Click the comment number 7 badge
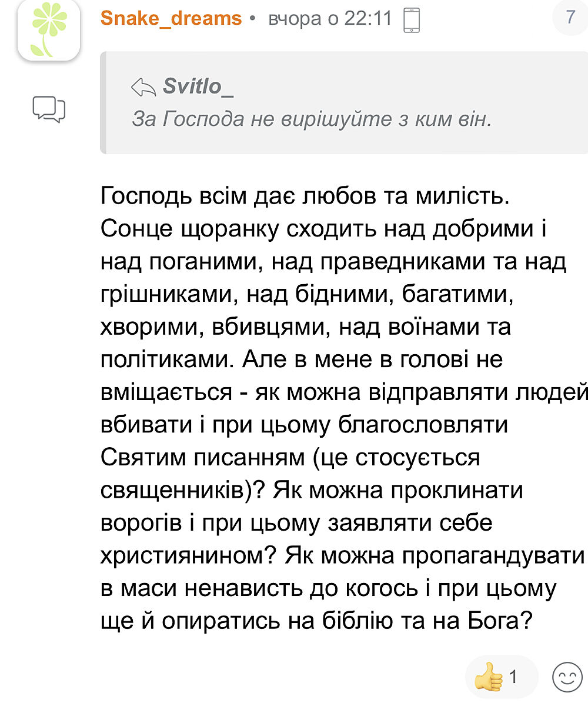 pyautogui.click(x=570, y=17)
